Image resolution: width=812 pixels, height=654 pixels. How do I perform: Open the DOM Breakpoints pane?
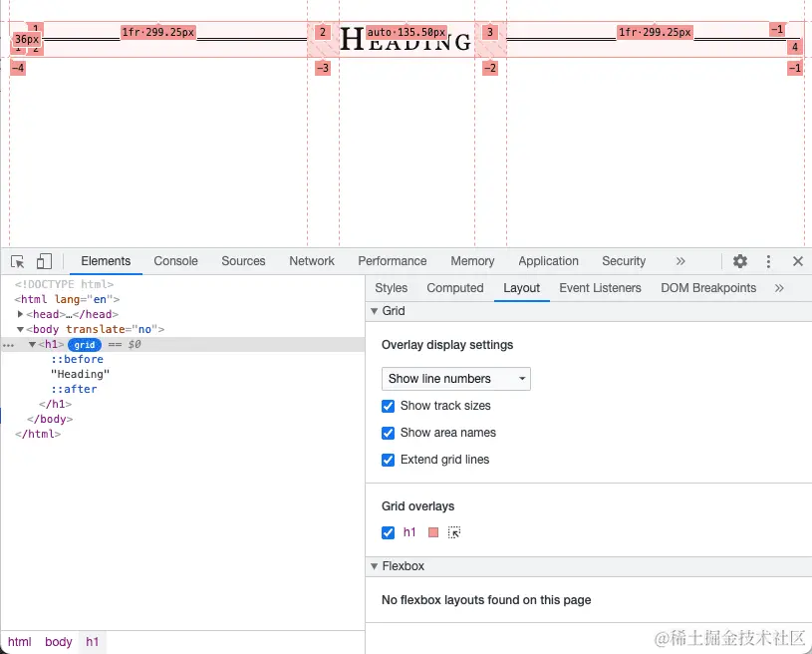pos(708,288)
